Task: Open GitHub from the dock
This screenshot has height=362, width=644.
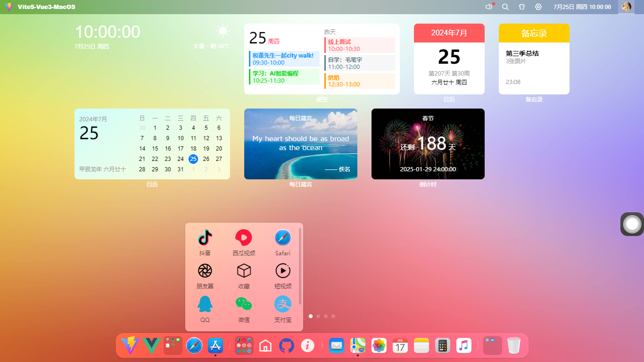Action: (x=287, y=345)
